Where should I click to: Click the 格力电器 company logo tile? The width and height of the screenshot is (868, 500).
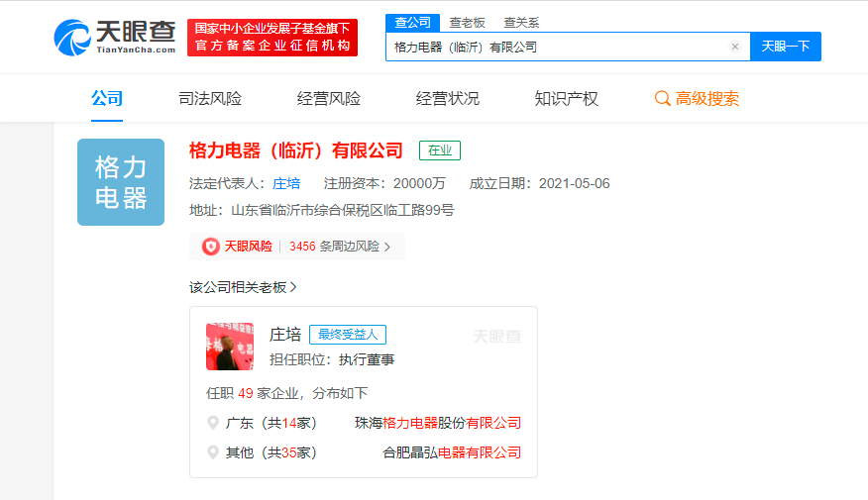coord(121,182)
